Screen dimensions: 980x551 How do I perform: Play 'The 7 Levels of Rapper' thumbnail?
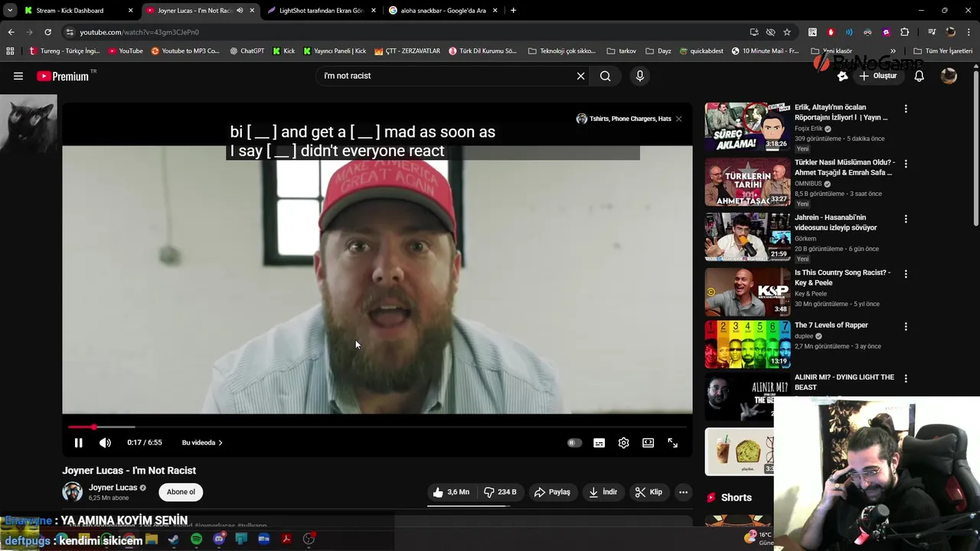click(x=747, y=344)
